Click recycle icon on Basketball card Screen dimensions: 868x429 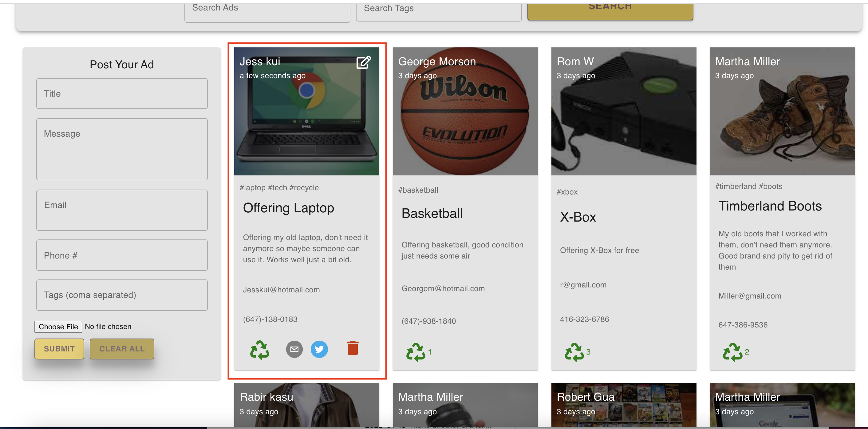416,352
